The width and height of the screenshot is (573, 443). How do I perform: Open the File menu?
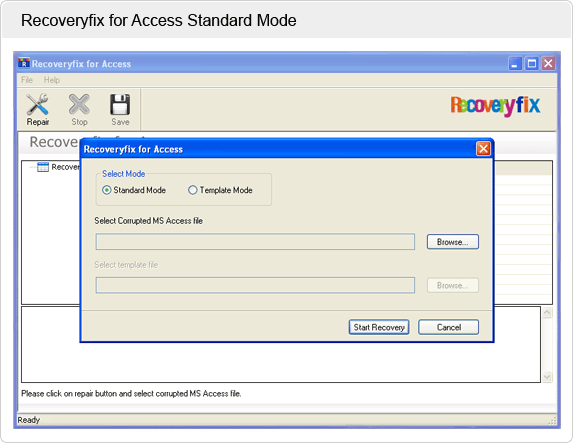click(x=27, y=80)
